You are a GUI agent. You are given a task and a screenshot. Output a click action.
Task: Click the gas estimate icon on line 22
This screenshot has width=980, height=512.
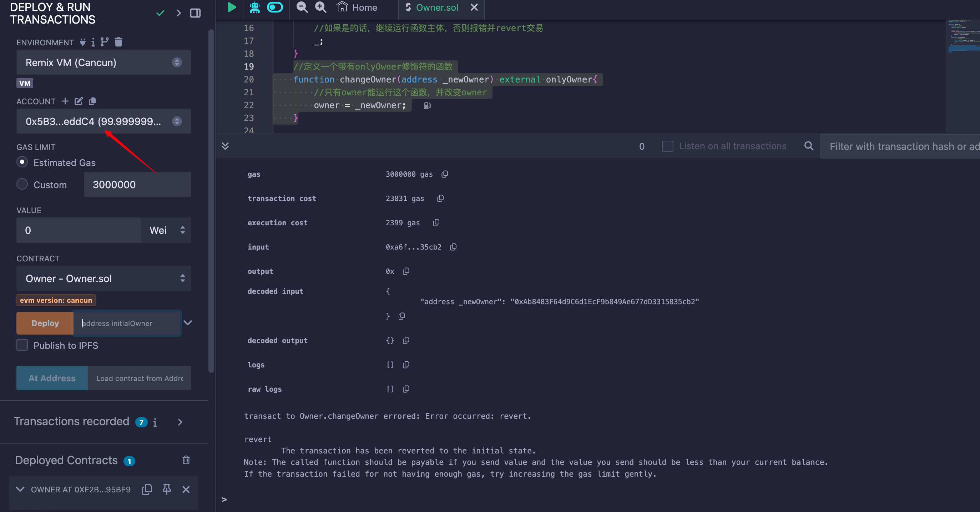427,105
